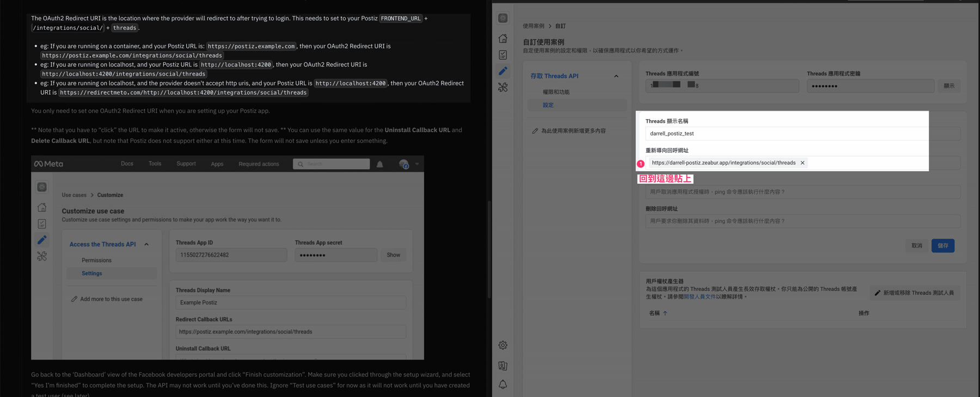The width and height of the screenshot is (980, 397).
Task: Click the 自訂使用案例 heading
Action: pos(543,42)
